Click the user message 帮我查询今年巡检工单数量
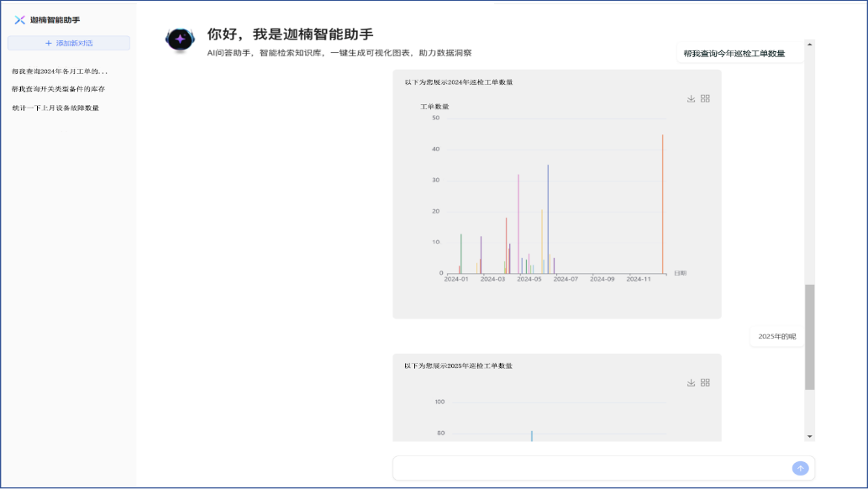 tap(734, 54)
